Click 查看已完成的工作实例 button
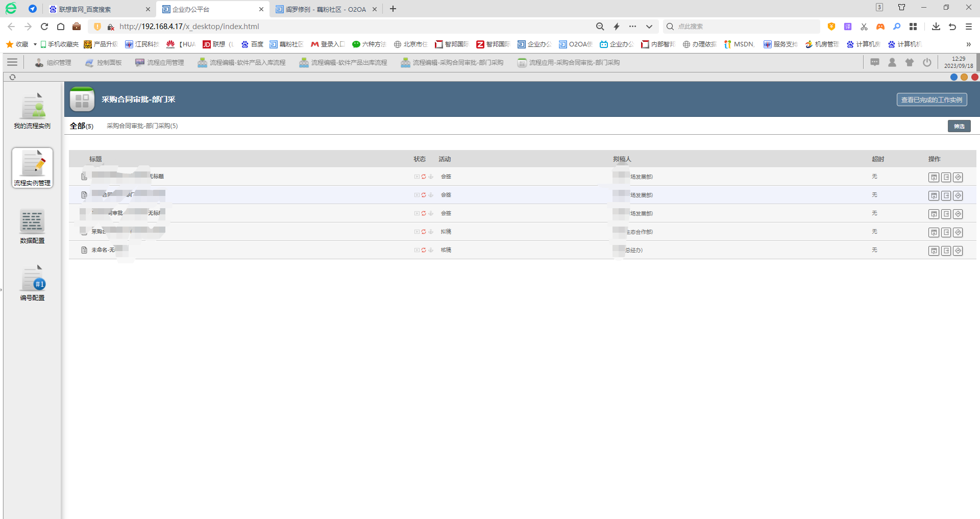The image size is (980, 519). pyautogui.click(x=932, y=100)
